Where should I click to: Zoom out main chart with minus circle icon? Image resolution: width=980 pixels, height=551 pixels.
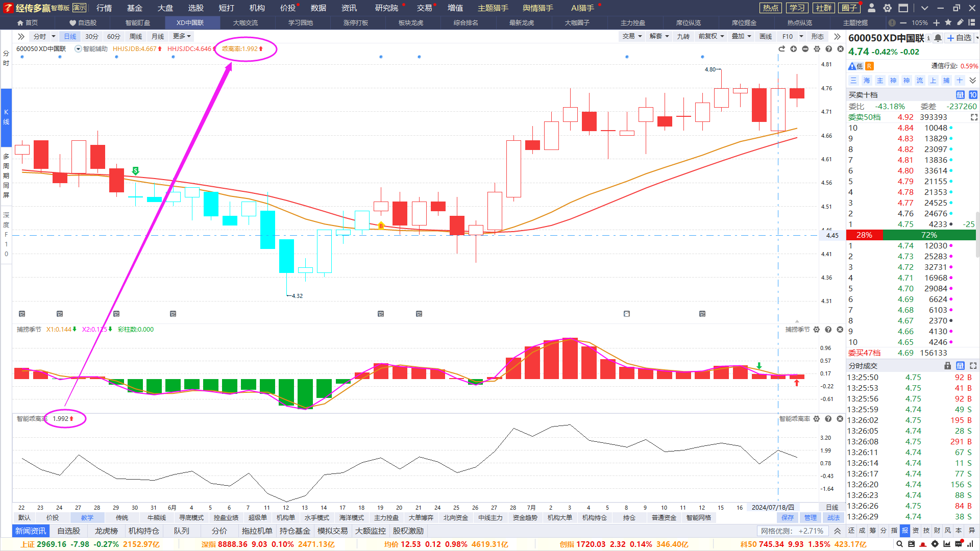click(x=805, y=49)
